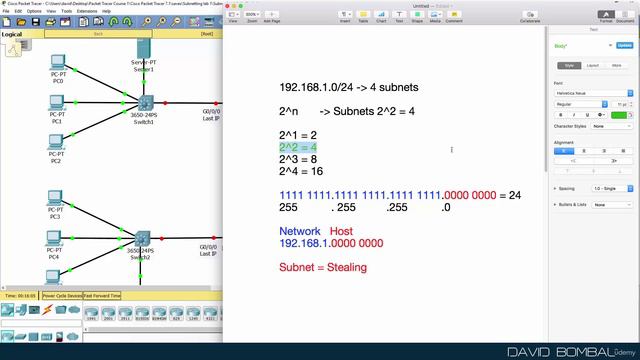Open the 1.0 - Single spacing dropdown
640x360 pixels.
click(x=612, y=189)
